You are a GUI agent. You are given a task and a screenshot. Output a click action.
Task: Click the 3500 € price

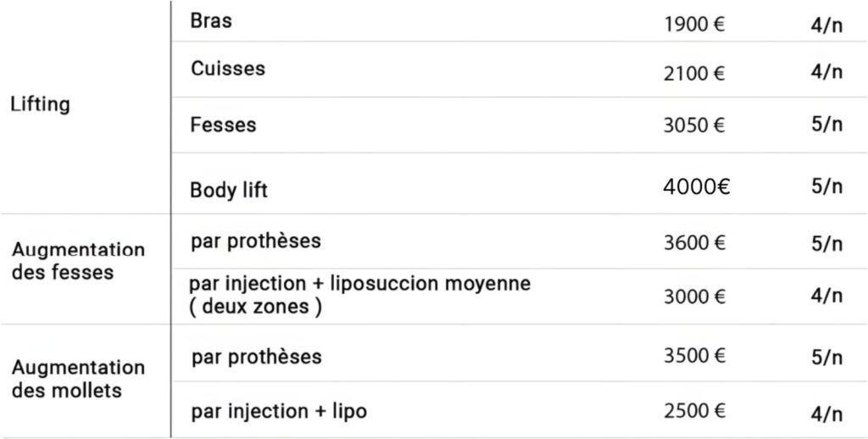tap(695, 357)
